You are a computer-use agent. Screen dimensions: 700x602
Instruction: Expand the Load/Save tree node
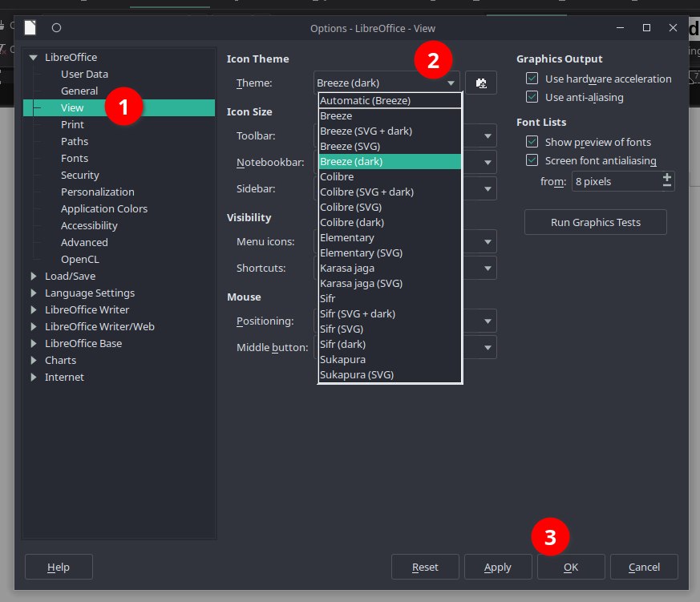click(x=34, y=277)
